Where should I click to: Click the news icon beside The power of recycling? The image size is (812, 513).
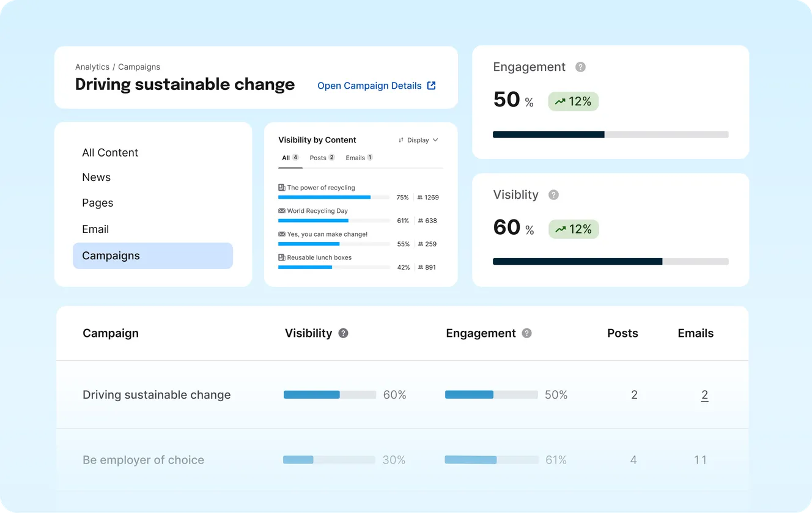(x=282, y=188)
